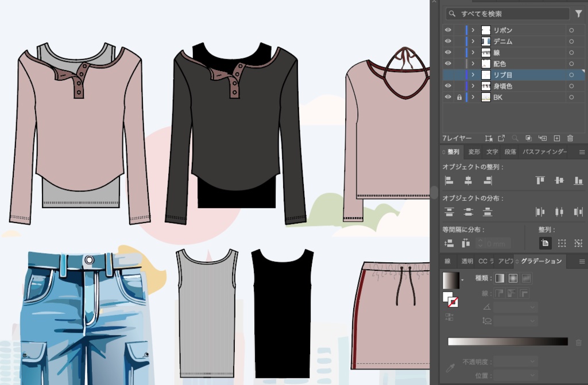
Task: Click the layer filter funnel icon
Action: click(x=578, y=14)
